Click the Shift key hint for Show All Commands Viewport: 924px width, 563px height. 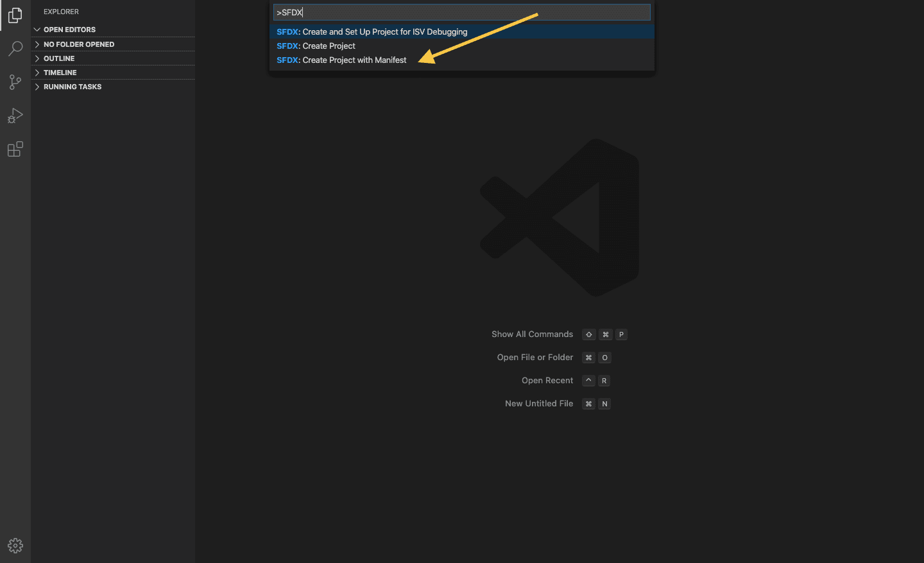point(588,334)
